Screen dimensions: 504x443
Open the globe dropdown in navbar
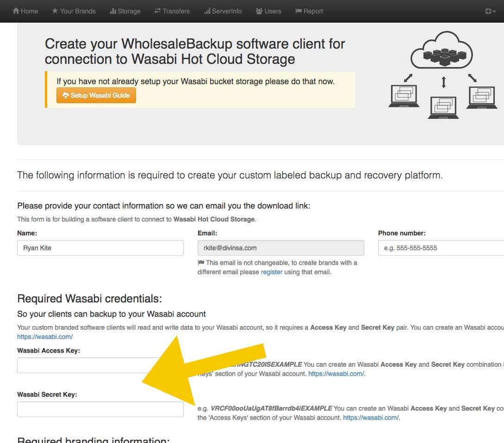490,11
